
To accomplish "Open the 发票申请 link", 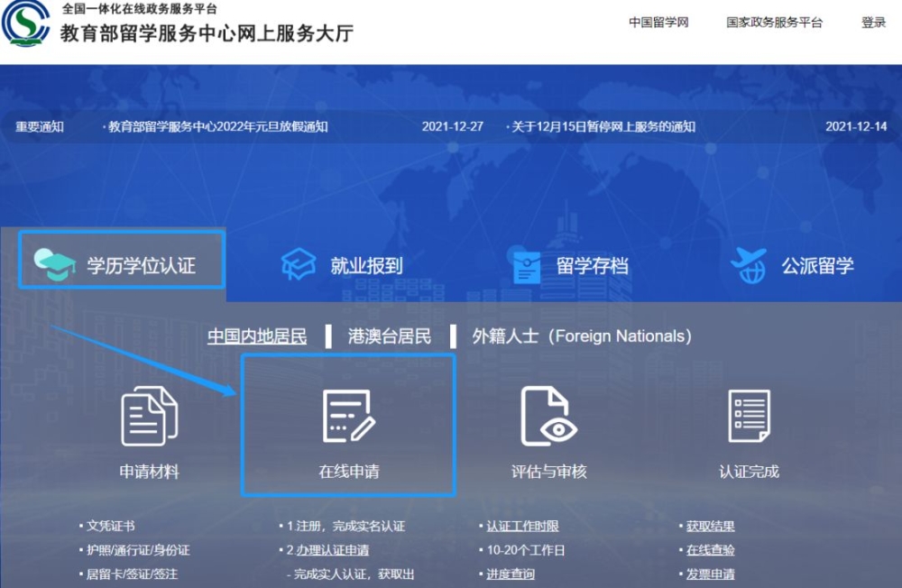I will click(x=711, y=574).
